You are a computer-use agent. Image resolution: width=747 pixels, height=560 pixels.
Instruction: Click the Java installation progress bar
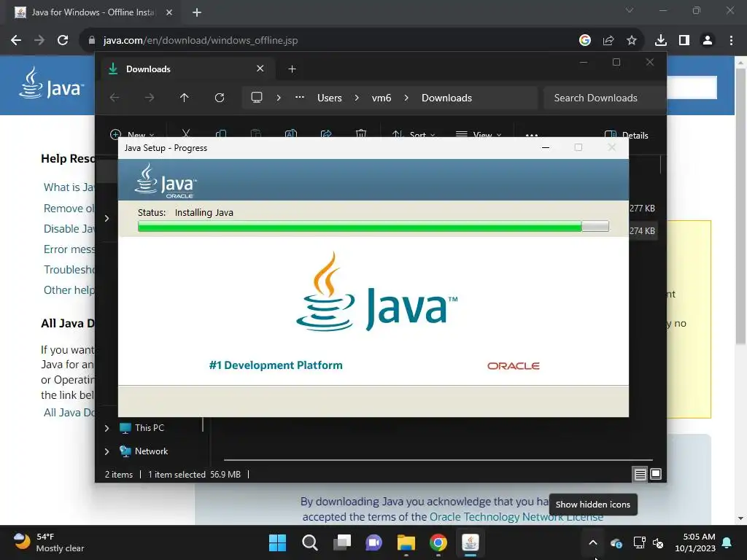[x=373, y=226]
